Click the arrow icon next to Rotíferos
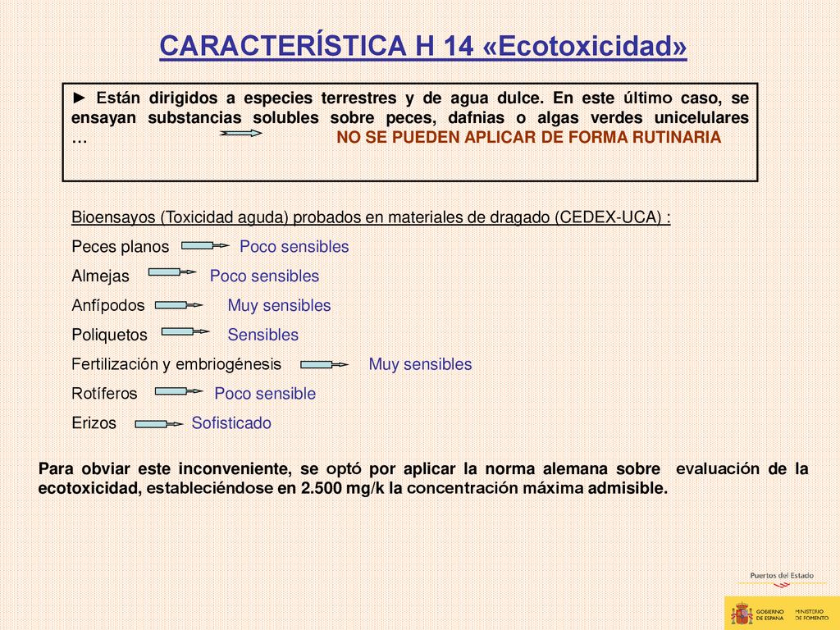 click(179, 391)
